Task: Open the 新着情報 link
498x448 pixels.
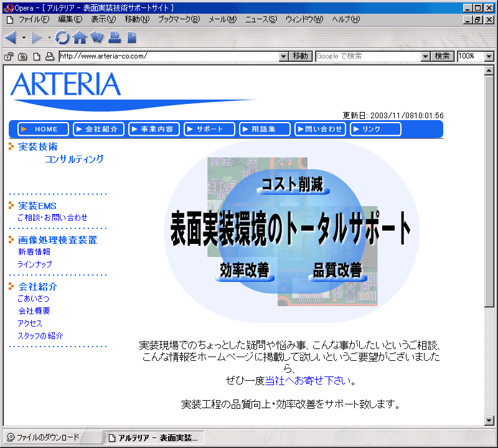Action: point(34,252)
